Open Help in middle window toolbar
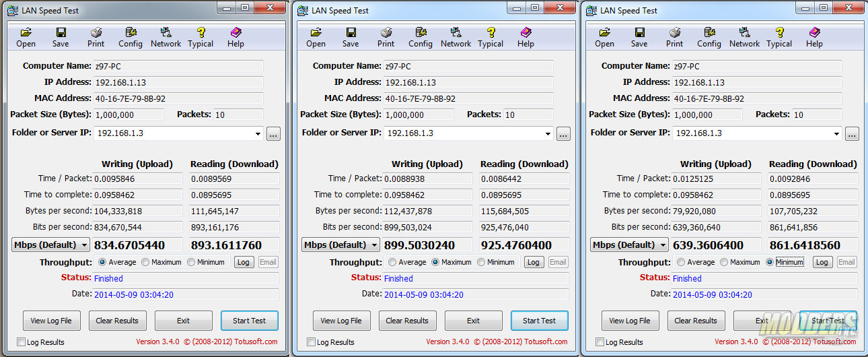The width and height of the screenshot is (868, 357). [526, 37]
